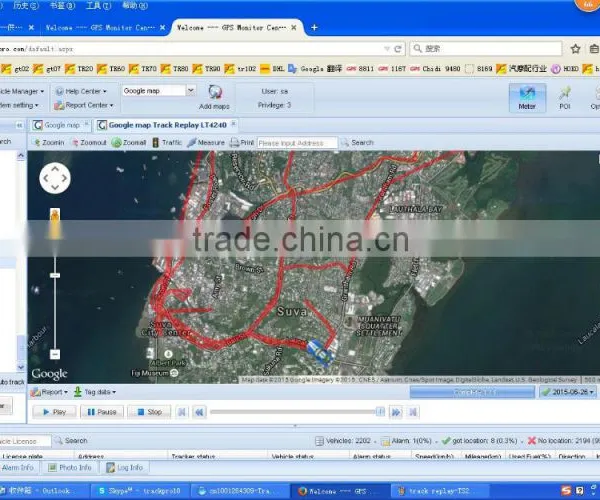The height and width of the screenshot is (500, 600).
Task: Expand the System setting menu
Action: coord(19,105)
